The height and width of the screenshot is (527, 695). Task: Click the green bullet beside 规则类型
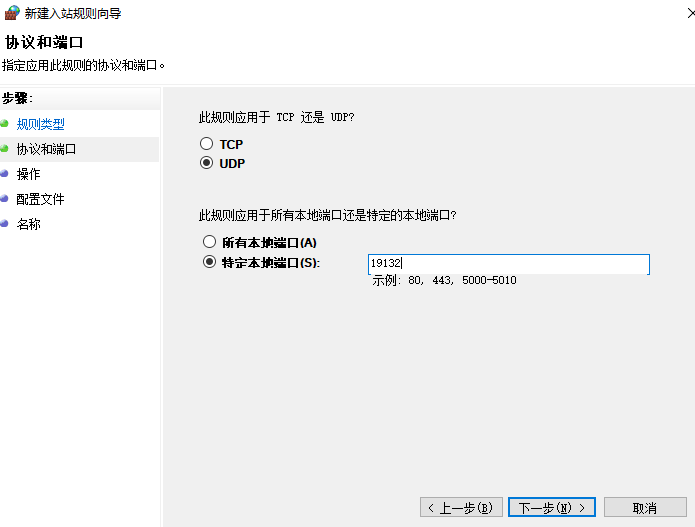click(4, 123)
